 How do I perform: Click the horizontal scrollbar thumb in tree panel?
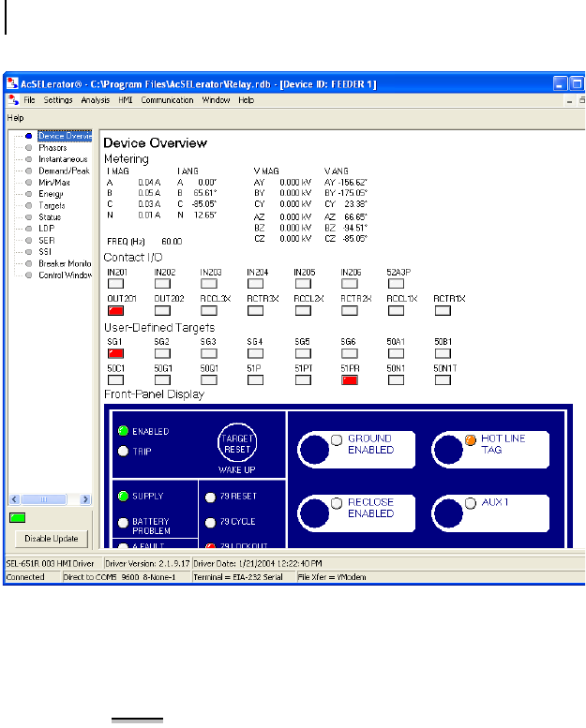coord(44,499)
